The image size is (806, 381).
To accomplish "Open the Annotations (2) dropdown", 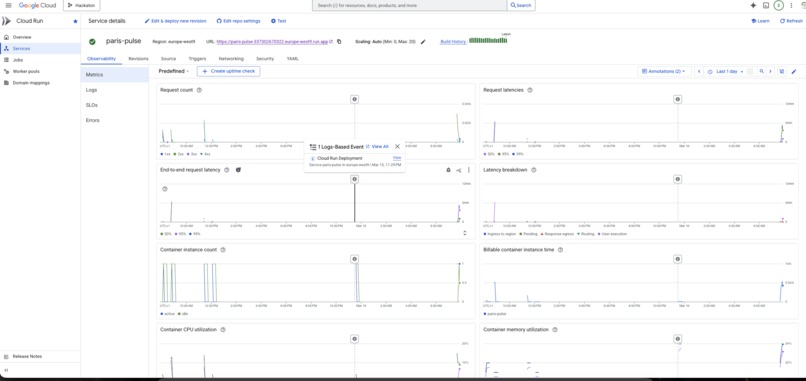I will coord(664,71).
